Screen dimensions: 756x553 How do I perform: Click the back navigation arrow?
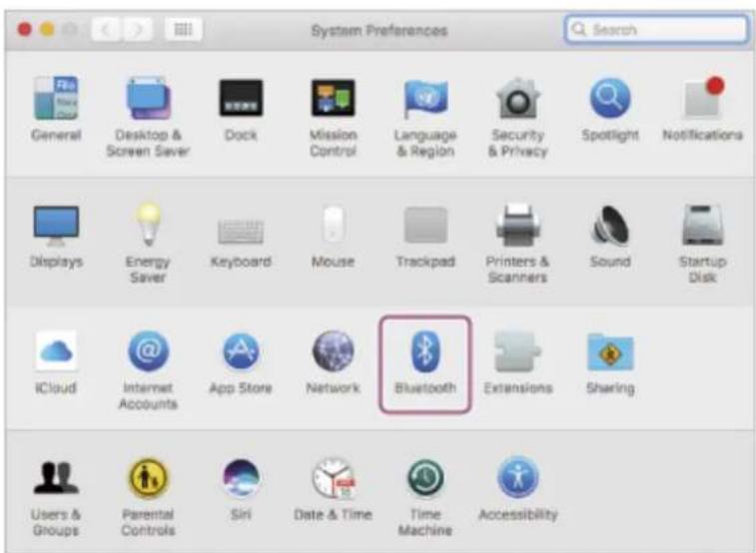[106, 30]
